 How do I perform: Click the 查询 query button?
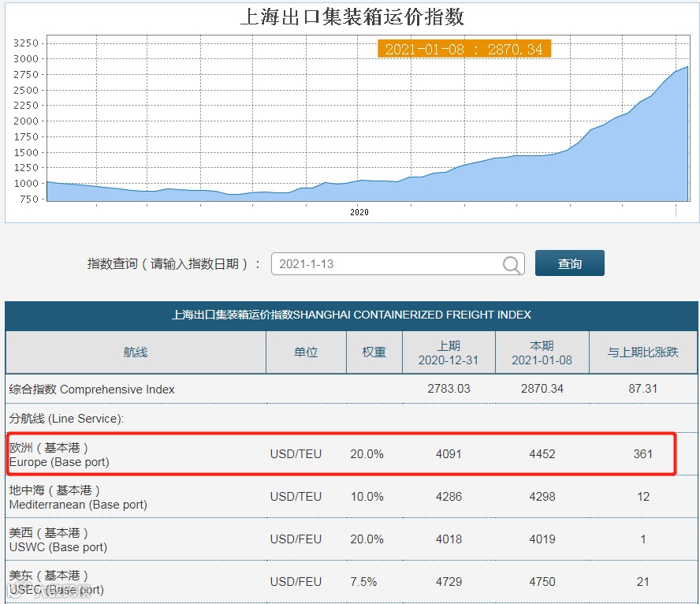tap(570, 263)
